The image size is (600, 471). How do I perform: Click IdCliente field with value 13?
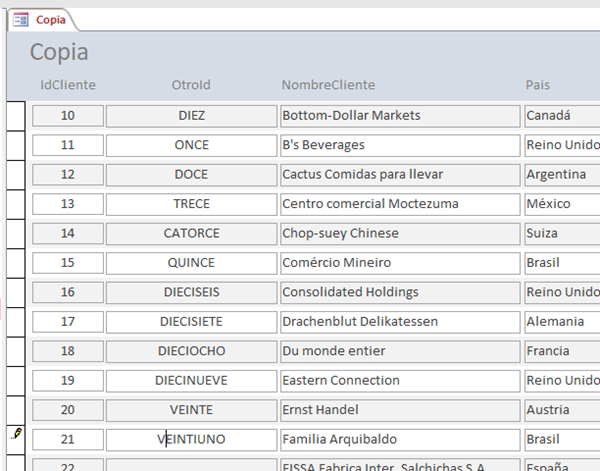point(68,204)
